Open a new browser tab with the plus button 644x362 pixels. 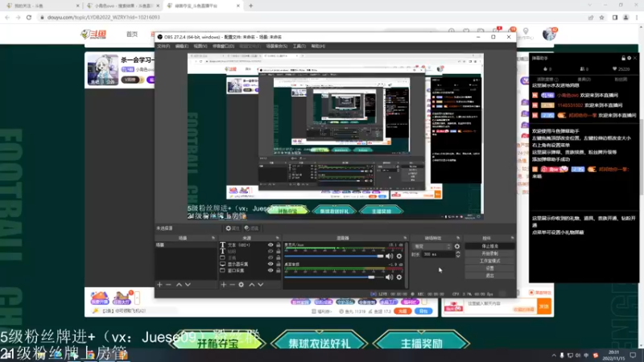pyautogui.click(x=250, y=6)
